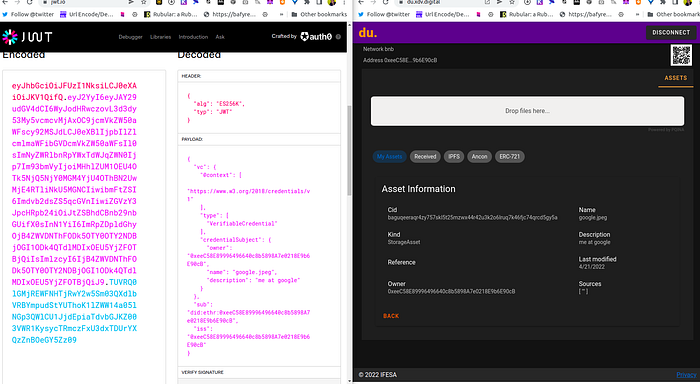Select the My Assets filter chip
This screenshot has height=384, width=700.
click(389, 157)
